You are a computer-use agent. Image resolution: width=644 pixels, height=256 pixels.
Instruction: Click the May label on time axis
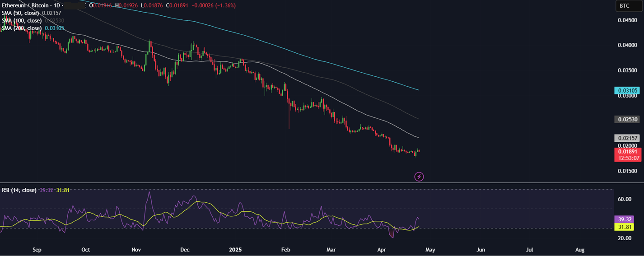click(x=430, y=250)
